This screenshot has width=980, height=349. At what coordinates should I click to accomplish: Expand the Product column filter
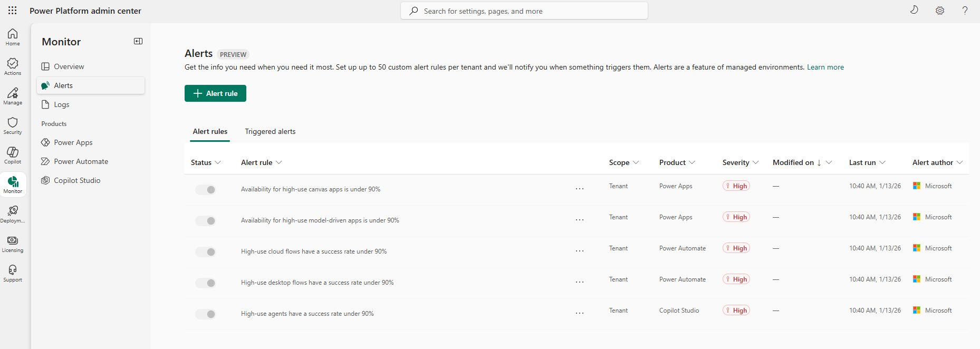click(x=677, y=162)
